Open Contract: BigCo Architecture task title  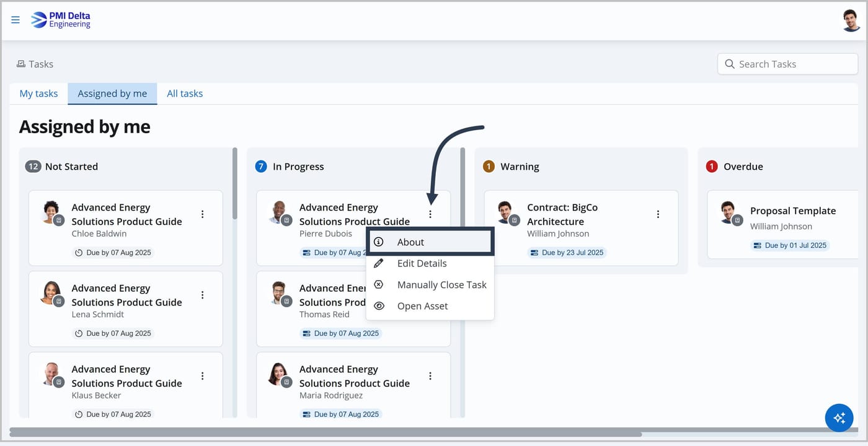(x=562, y=214)
